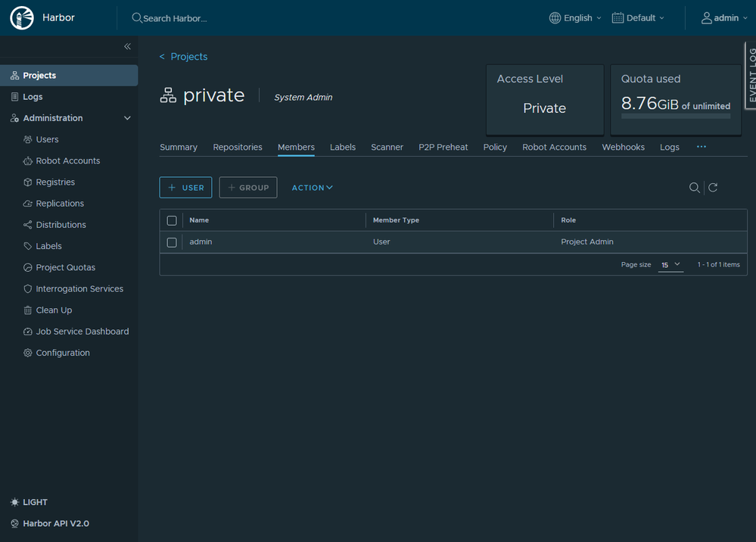Open the admin account dropdown
The width and height of the screenshot is (756, 542).
click(x=724, y=18)
